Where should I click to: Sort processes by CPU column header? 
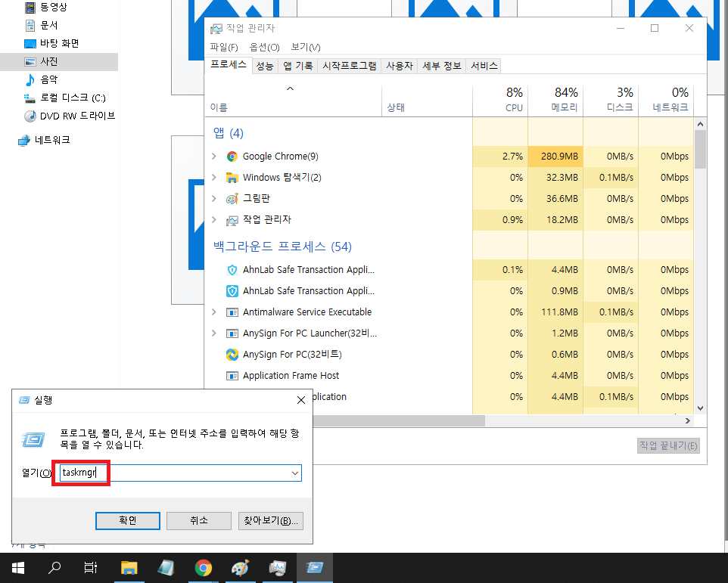(x=500, y=100)
